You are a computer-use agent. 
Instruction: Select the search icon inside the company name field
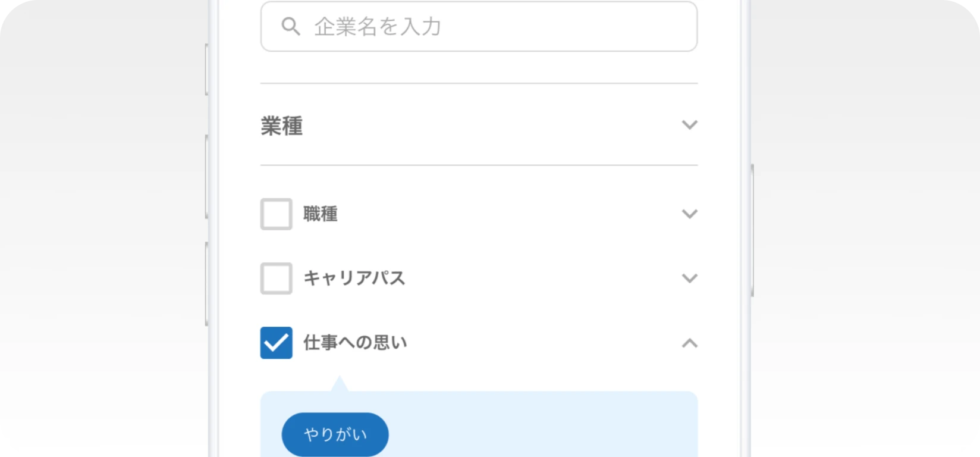tap(291, 26)
